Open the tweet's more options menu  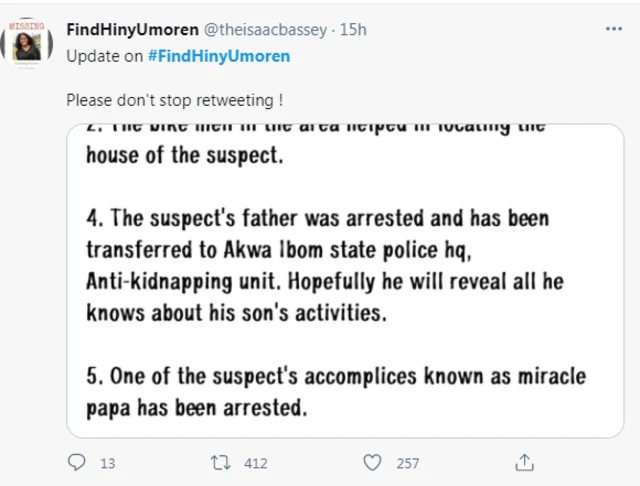pyautogui.click(x=614, y=29)
